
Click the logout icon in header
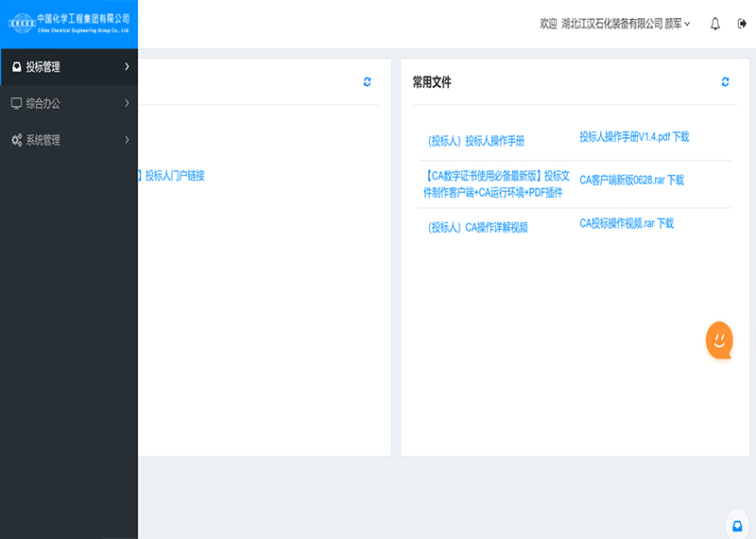[742, 24]
